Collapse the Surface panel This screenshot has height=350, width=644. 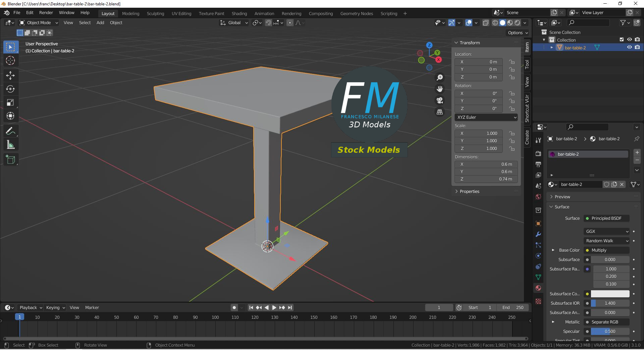(x=562, y=207)
